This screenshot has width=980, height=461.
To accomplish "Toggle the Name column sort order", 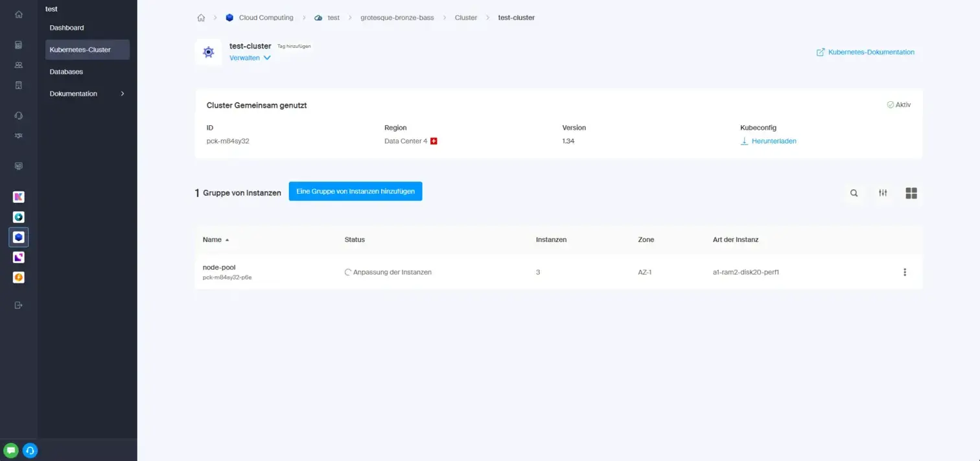I will click(216, 239).
